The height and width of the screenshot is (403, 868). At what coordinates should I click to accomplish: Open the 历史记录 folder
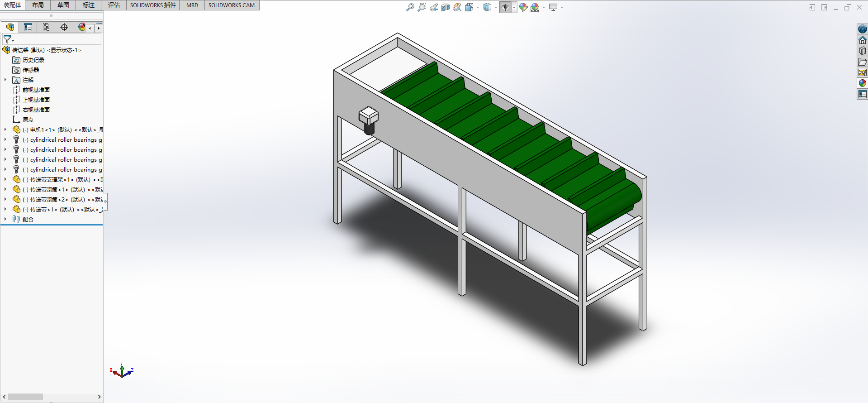[x=28, y=60]
